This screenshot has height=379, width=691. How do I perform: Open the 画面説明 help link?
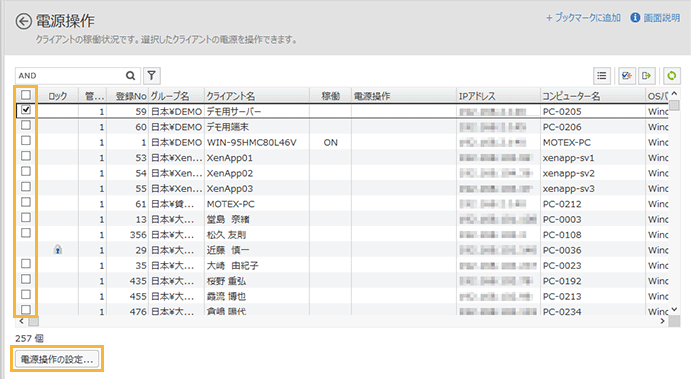pyautogui.click(x=661, y=18)
